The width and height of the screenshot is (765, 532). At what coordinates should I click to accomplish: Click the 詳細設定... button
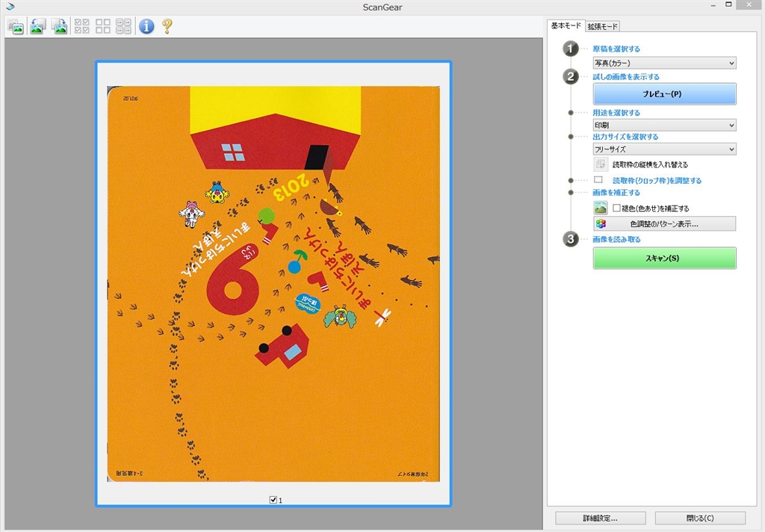(601, 519)
